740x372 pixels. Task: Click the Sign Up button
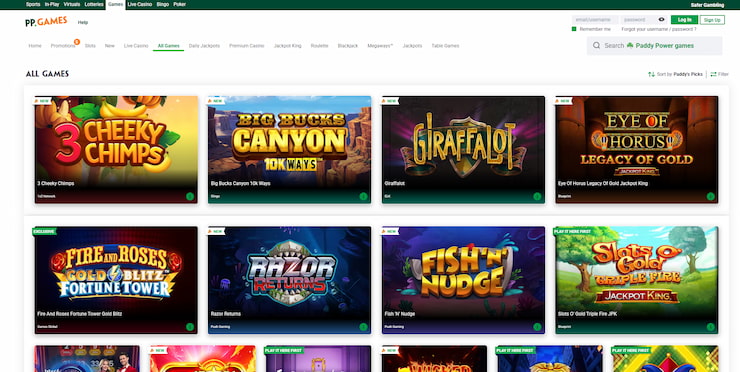(x=712, y=20)
